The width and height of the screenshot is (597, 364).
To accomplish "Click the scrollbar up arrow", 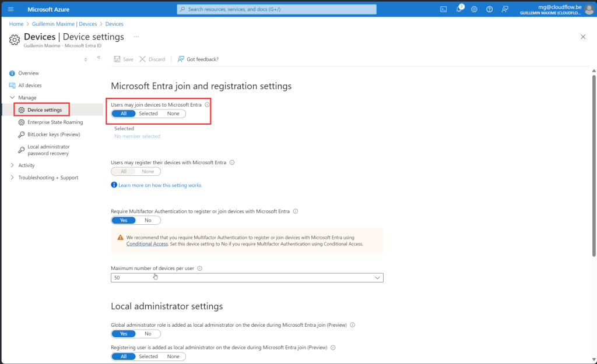I will (x=594, y=70).
